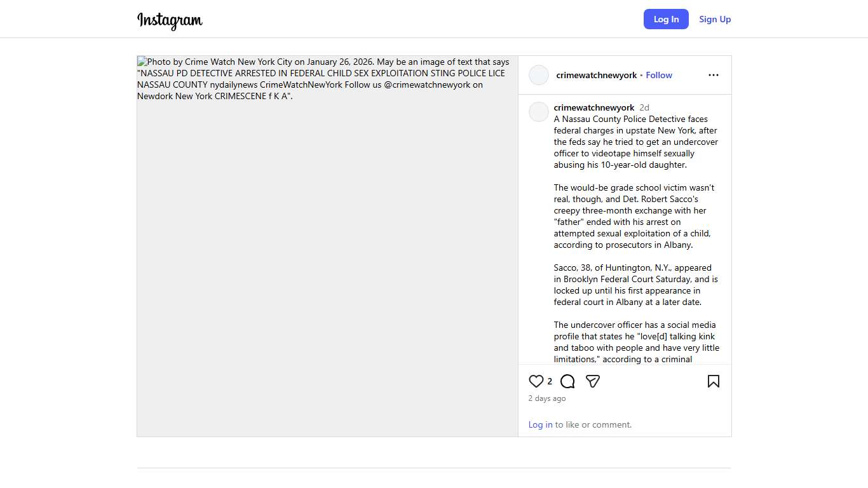The width and height of the screenshot is (868, 488).
Task: Click the crimewatchnewyork username in the caption
Action: (x=594, y=107)
